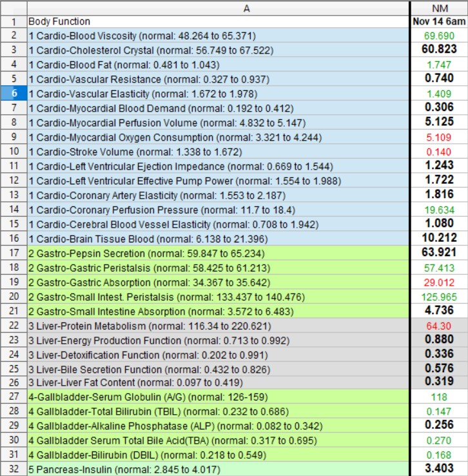This screenshot has width=468, height=476.
Task: Click row header number 32
Action: tap(13, 469)
